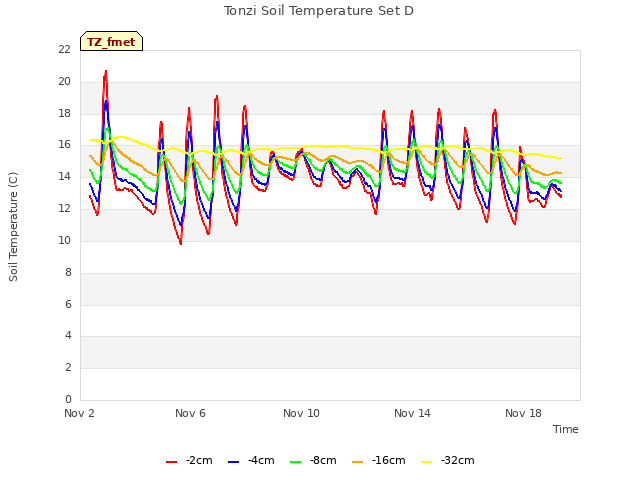Click the Nov 18 x-axis tick label

(523, 413)
